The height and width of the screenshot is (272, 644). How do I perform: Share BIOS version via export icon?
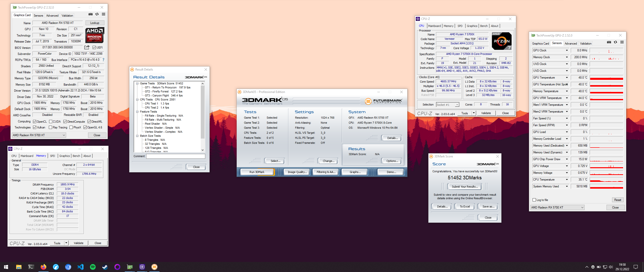87,47
